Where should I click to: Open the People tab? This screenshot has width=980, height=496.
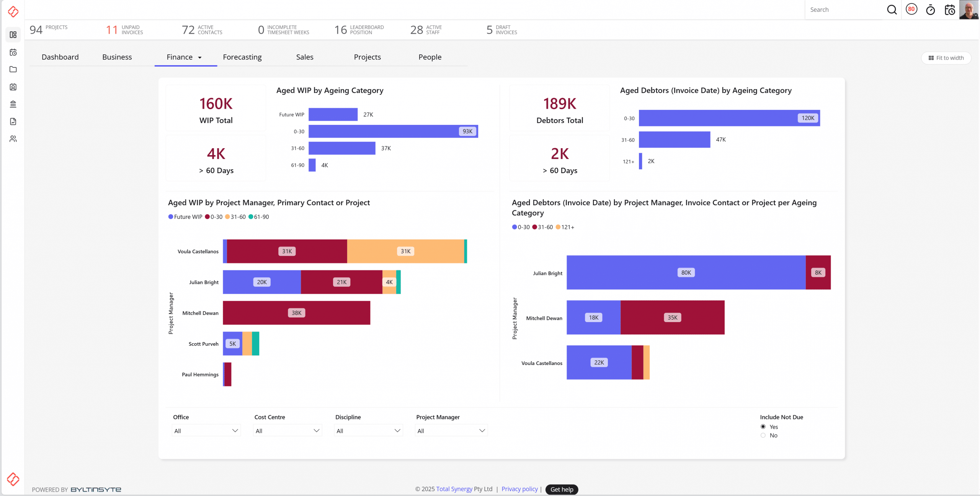pos(430,57)
